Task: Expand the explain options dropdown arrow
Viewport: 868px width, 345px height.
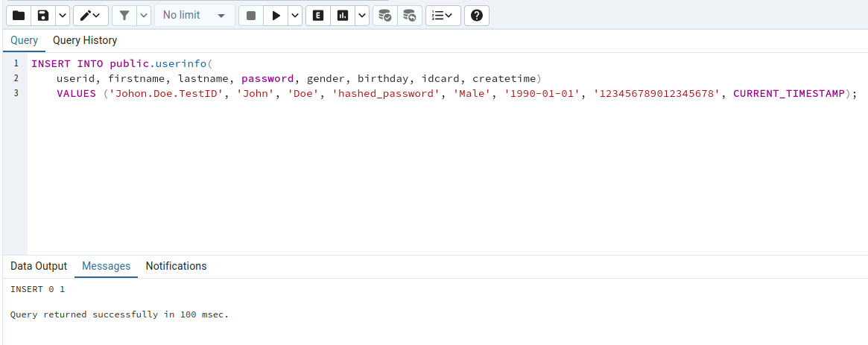Action: [x=361, y=16]
